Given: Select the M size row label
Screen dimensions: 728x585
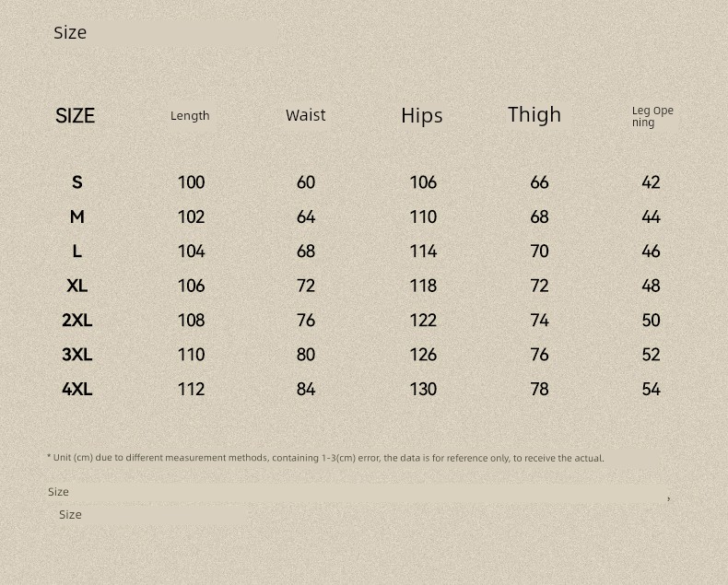Looking at the screenshot, I should coord(77,216).
